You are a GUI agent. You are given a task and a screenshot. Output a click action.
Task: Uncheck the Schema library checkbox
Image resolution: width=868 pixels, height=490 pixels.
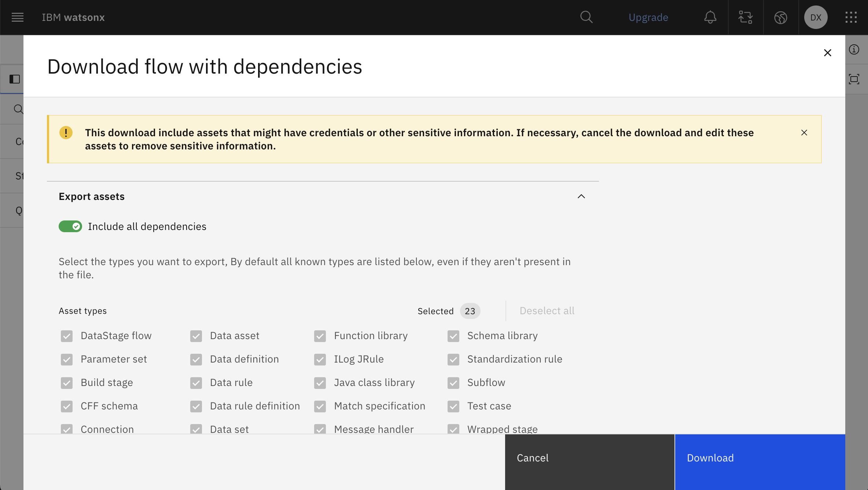(453, 336)
